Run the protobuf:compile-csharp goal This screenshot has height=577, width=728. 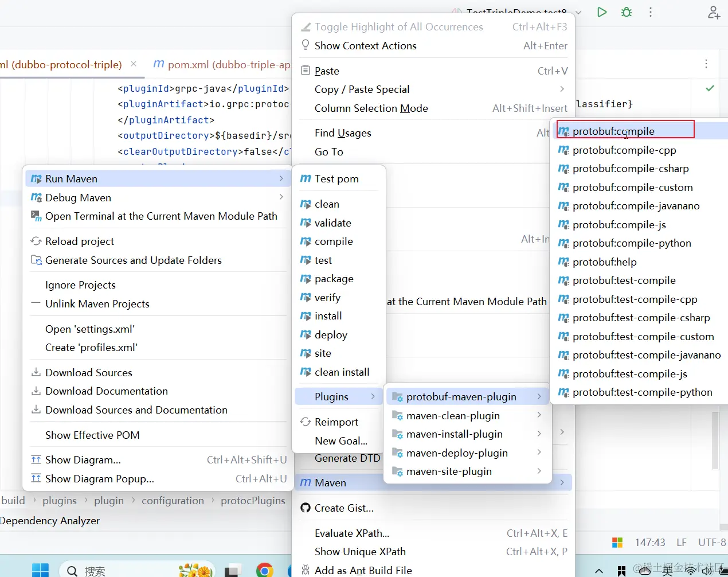click(x=640, y=169)
